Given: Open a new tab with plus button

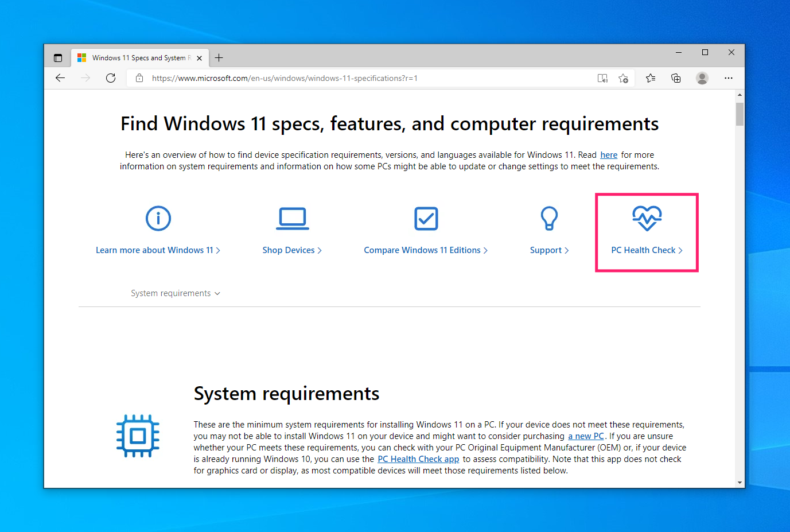Looking at the screenshot, I should [x=219, y=58].
